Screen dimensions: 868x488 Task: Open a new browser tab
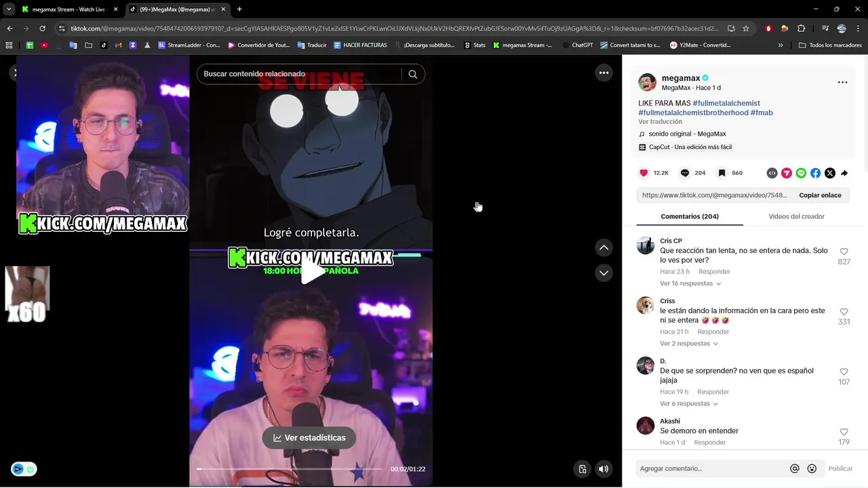click(x=239, y=9)
